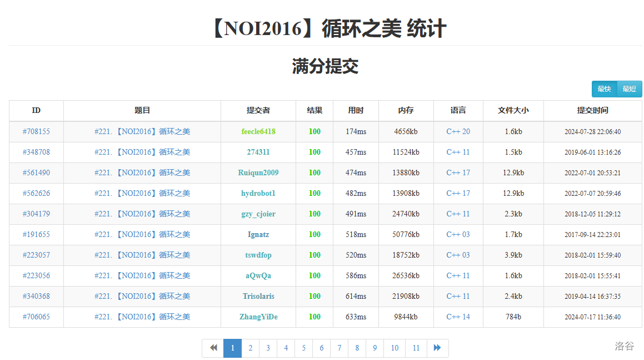Click C++ 20 language link
Viewport: 644px width, 360px height.
458,132
